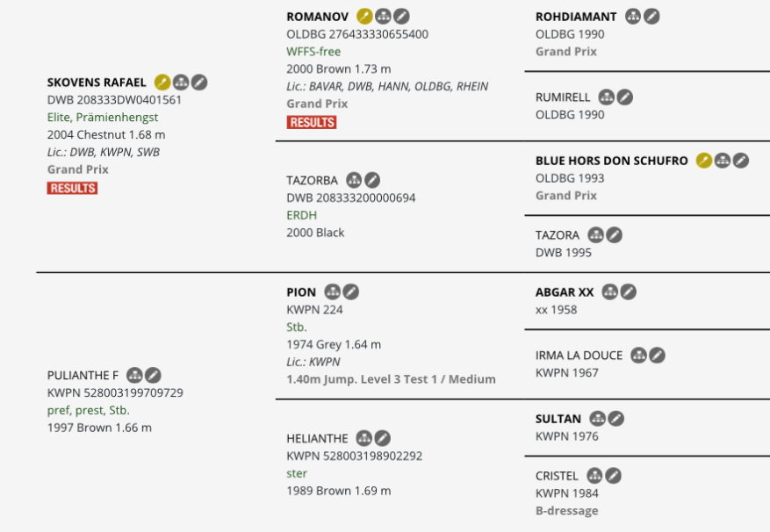
Task: Click the pencil icon next to Rumirell
Action: pyautogui.click(x=624, y=97)
